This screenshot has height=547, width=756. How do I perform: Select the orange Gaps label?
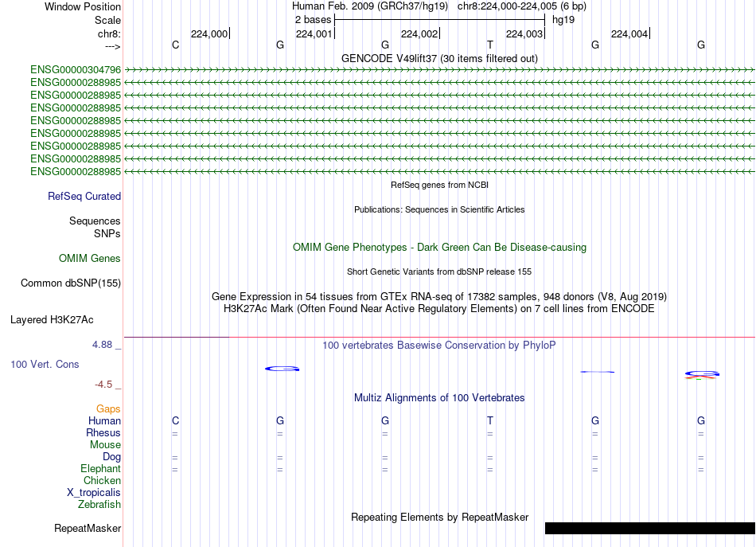point(108,409)
